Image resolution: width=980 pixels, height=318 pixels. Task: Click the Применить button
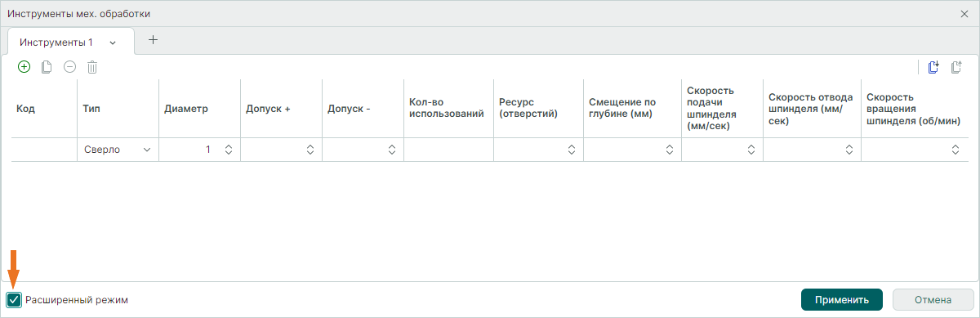click(842, 300)
